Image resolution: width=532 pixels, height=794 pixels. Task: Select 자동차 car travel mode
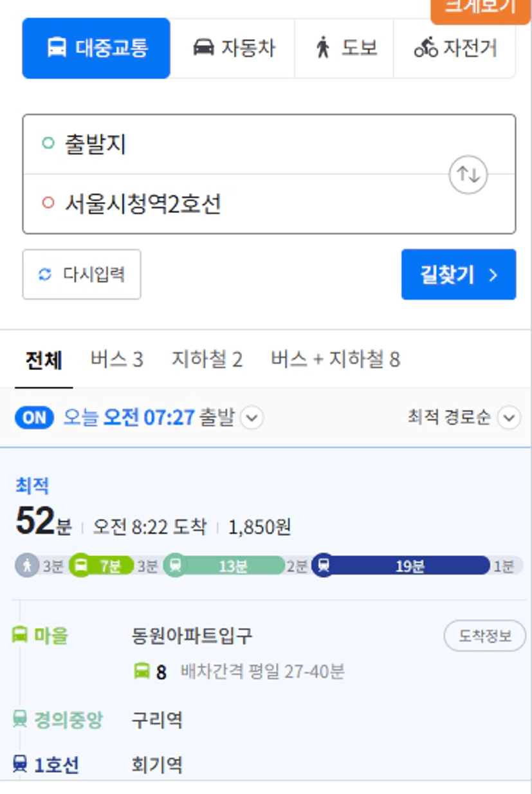[233, 48]
